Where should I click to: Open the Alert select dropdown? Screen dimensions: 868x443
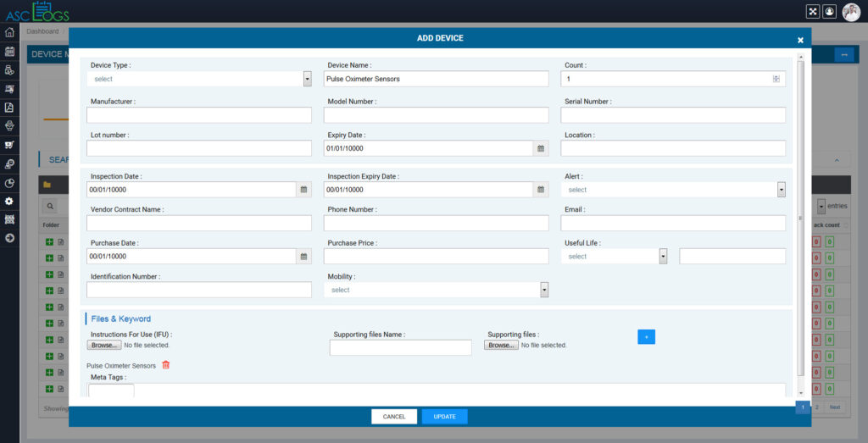[781, 190]
